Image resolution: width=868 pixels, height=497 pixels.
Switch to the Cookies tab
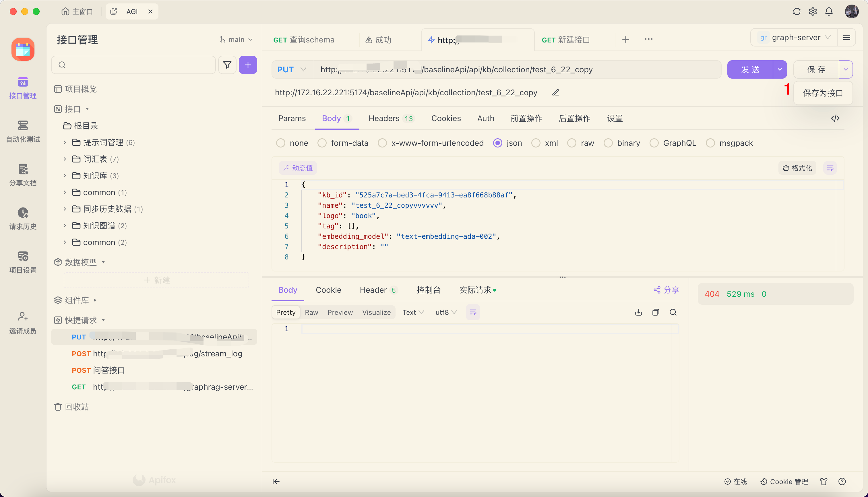(446, 119)
